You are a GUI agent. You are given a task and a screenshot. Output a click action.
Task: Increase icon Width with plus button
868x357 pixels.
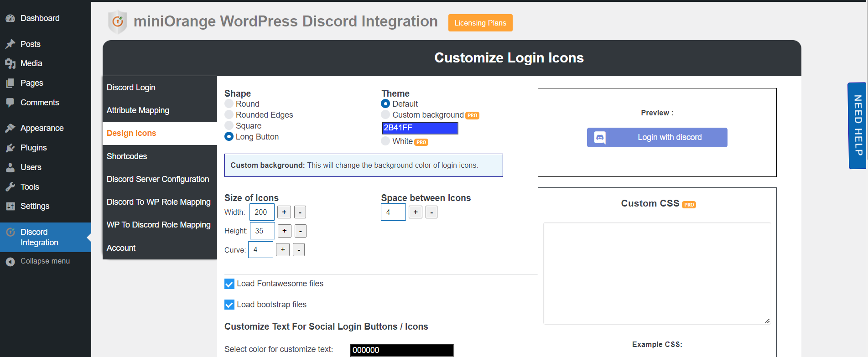click(x=284, y=212)
